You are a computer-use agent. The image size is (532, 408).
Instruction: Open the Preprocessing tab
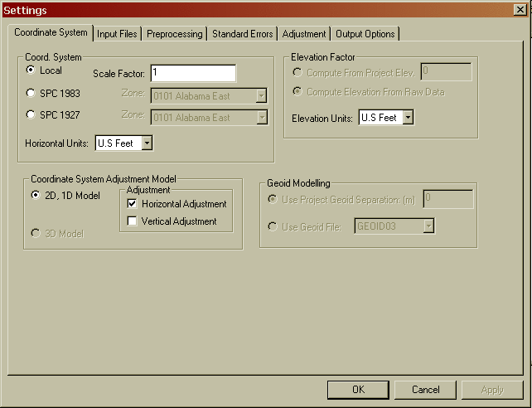click(174, 34)
